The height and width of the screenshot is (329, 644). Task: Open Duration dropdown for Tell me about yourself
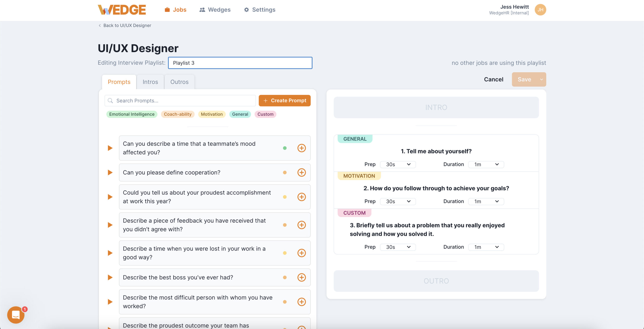(486, 164)
